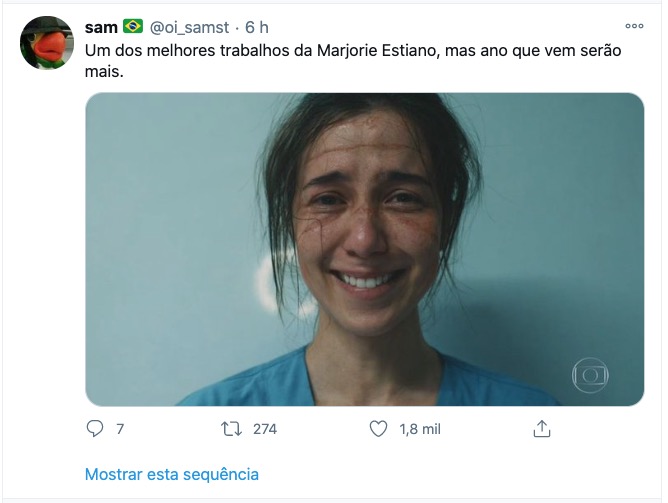Select the like count "1,8 mil"
Image resolution: width=668 pixels, height=503 pixels.
420,429
